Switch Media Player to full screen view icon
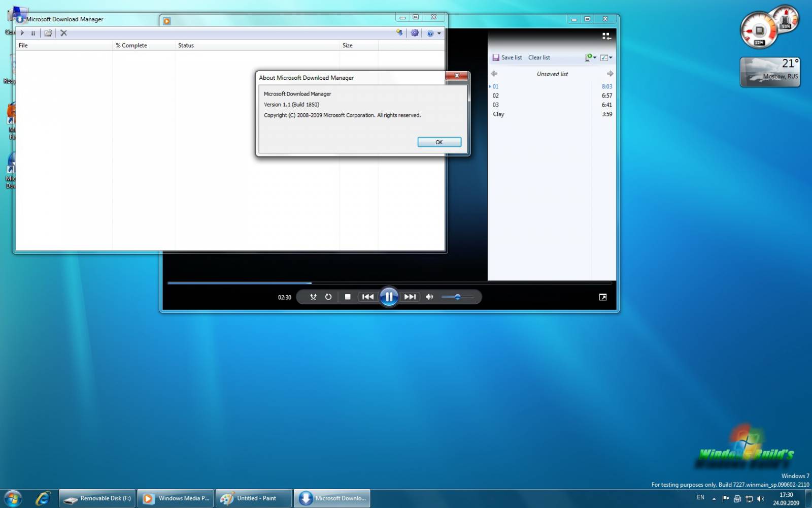 603,297
